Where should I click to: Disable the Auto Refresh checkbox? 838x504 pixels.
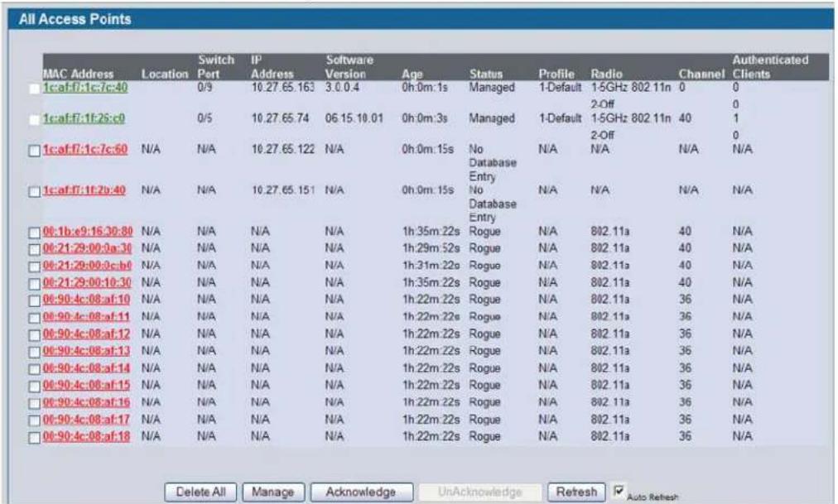coord(619,491)
